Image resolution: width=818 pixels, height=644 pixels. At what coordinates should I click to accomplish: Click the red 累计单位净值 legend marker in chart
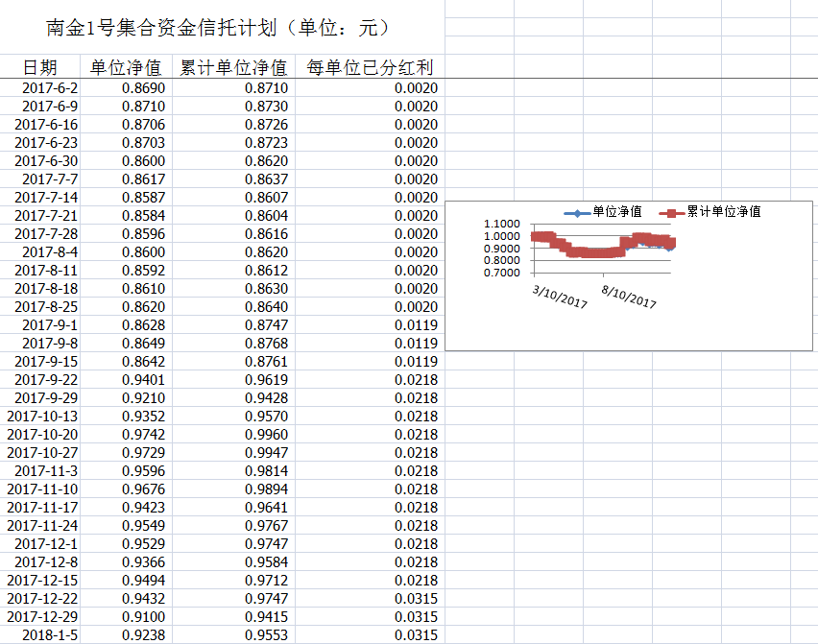[672, 212]
